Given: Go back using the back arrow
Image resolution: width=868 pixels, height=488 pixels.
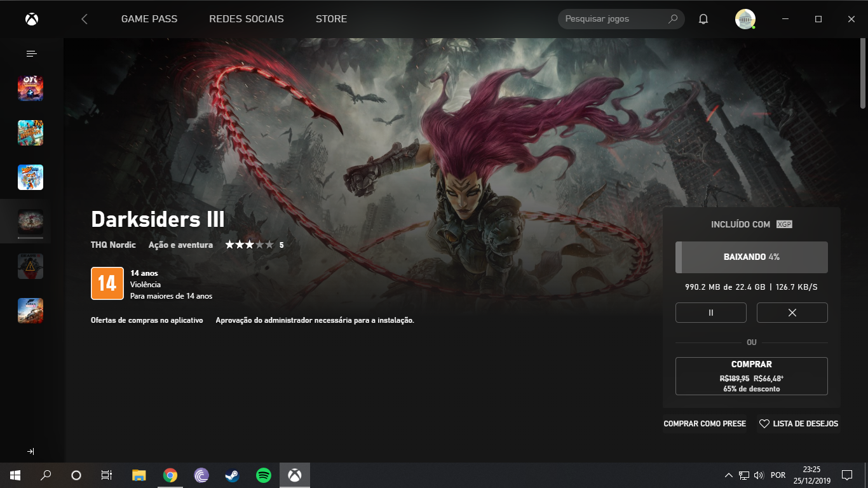Looking at the screenshot, I should click(85, 19).
